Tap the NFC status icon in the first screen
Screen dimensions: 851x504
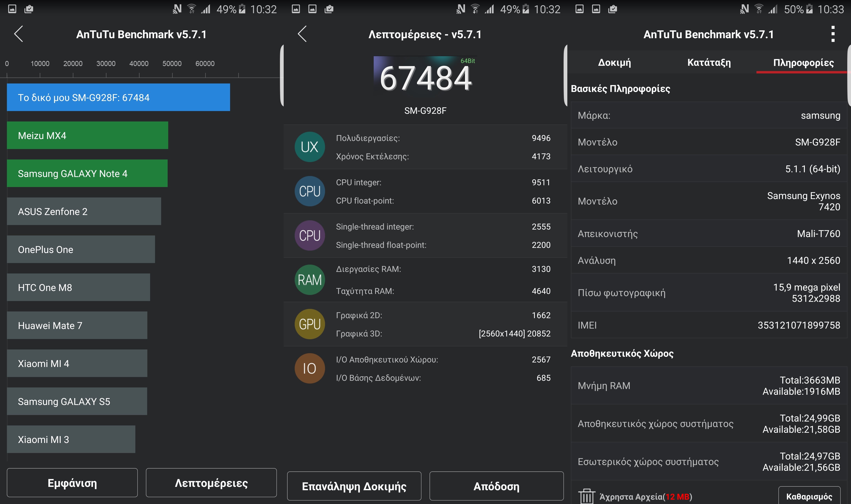pyautogui.click(x=177, y=9)
